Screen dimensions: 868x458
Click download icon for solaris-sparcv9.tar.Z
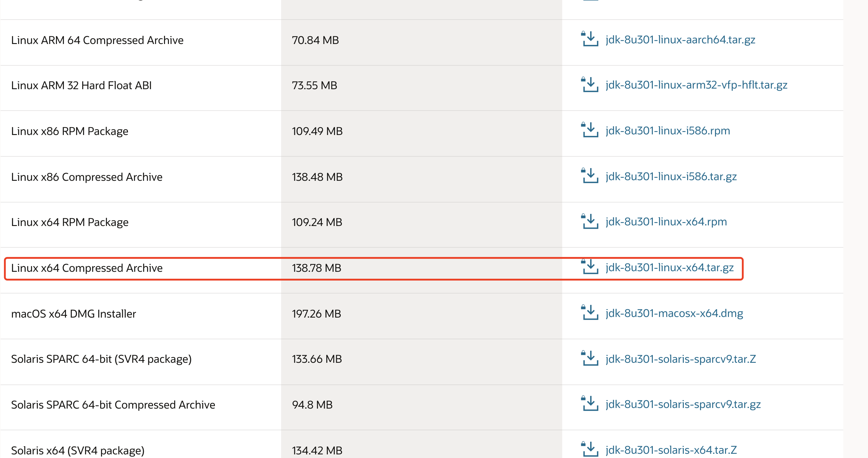point(590,359)
